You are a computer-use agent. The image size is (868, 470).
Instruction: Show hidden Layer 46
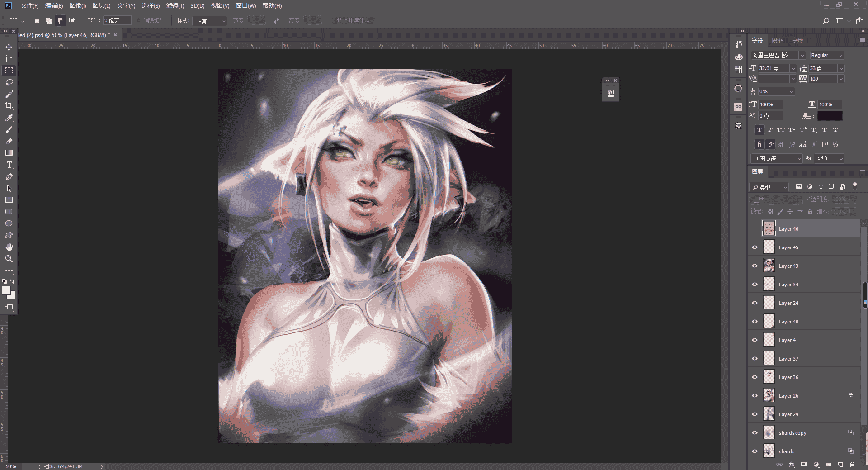(x=755, y=229)
